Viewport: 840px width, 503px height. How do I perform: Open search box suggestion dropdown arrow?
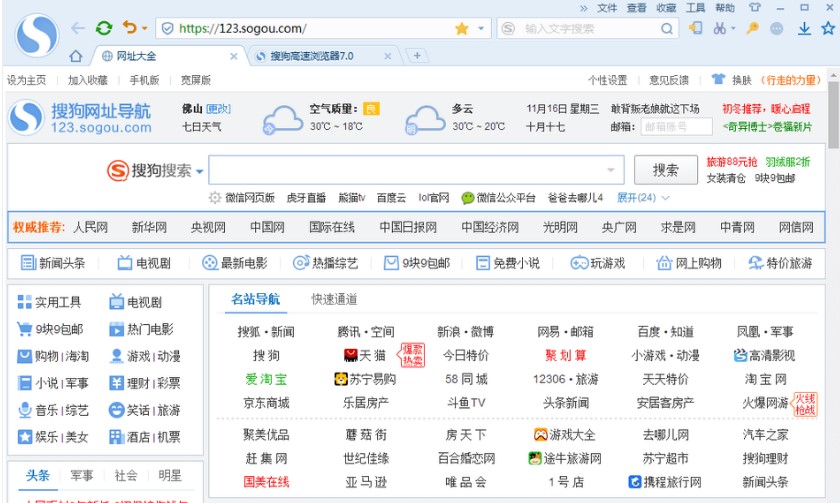(x=612, y=170)
